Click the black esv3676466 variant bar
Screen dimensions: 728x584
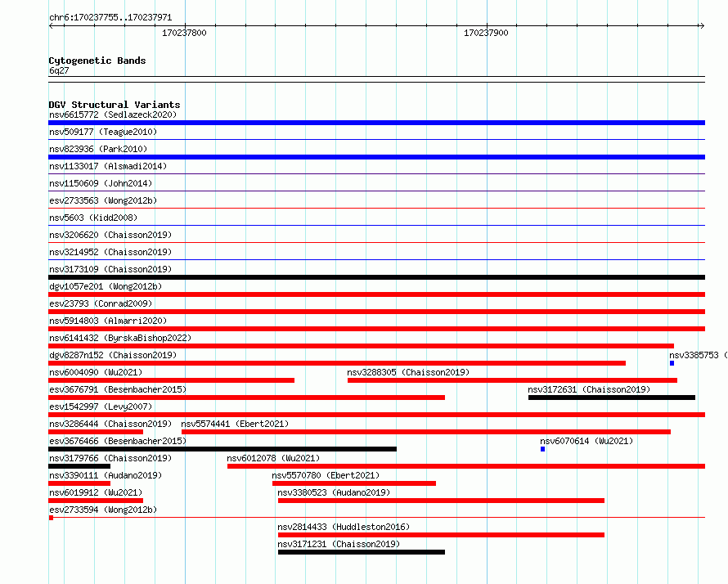coord(222,449)
